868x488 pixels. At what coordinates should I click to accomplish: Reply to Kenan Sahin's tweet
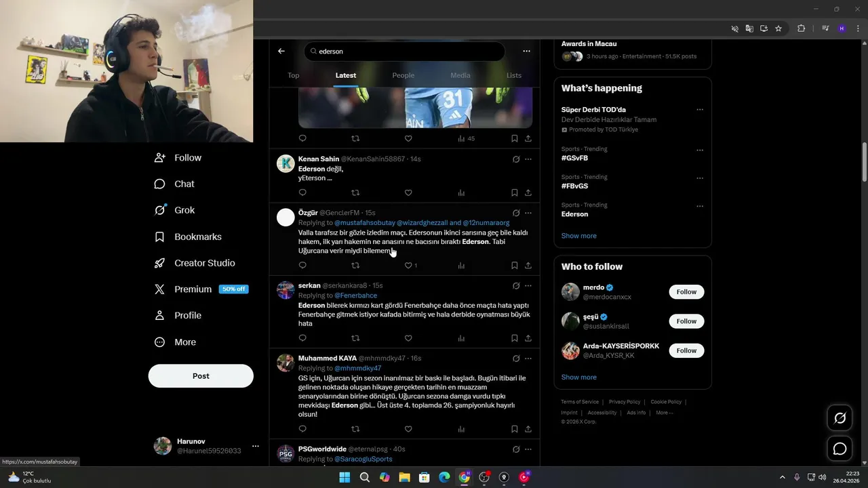click(x=302, y=192)
